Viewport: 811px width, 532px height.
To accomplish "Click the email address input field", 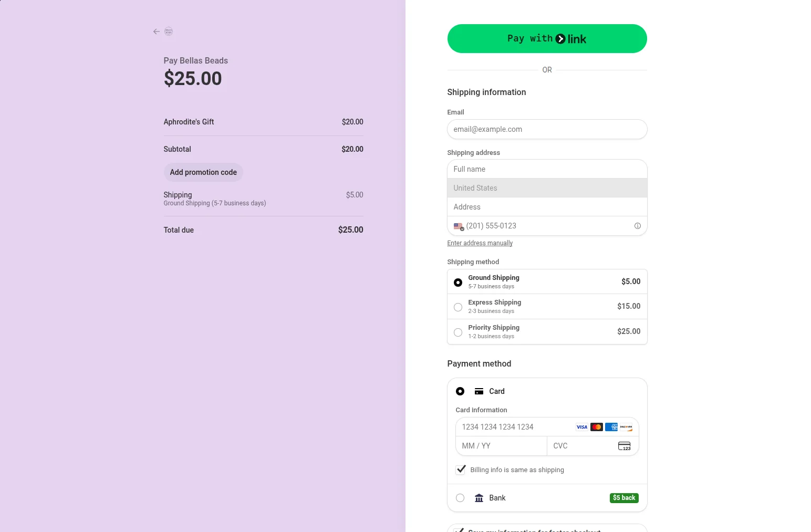I will point(547,129).
